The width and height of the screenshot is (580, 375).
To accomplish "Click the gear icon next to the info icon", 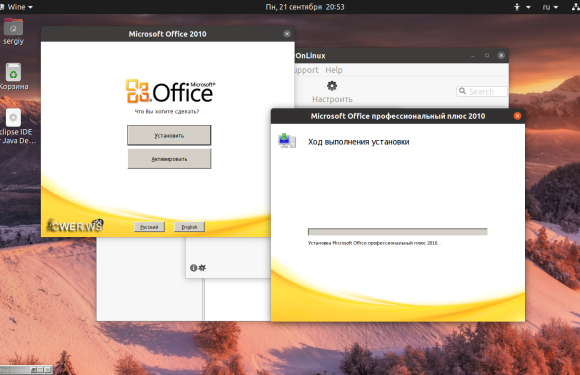I will pos(202,268).
